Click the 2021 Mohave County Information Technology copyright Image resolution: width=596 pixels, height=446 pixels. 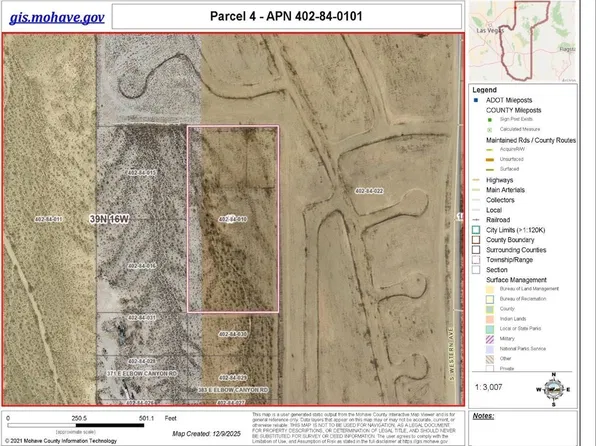pos(61,441)
